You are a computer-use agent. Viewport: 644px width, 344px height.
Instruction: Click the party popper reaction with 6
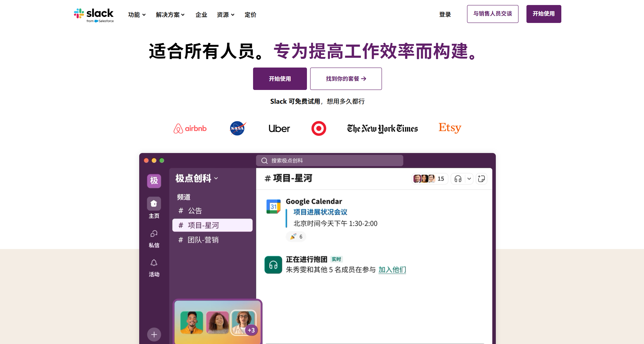[x=296, y=237]
